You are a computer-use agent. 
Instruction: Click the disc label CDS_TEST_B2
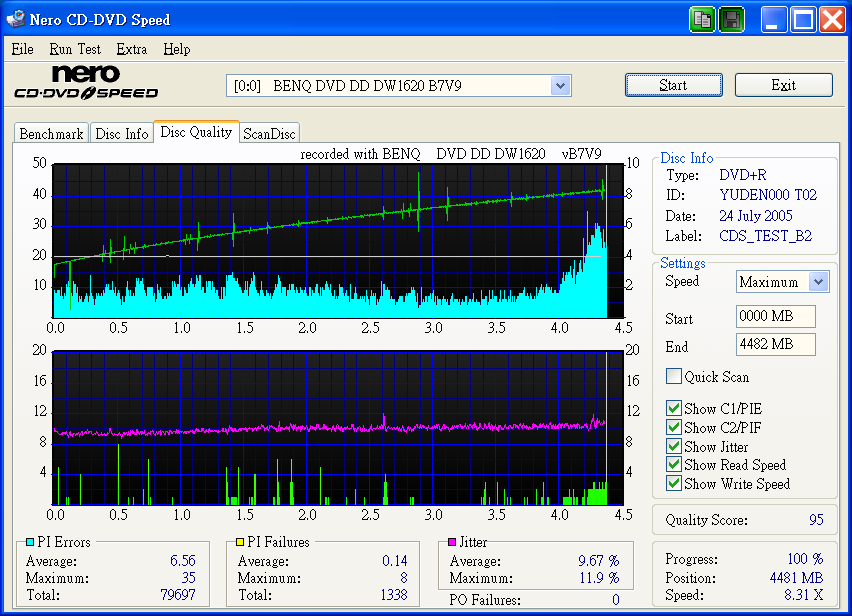[766, 236]
